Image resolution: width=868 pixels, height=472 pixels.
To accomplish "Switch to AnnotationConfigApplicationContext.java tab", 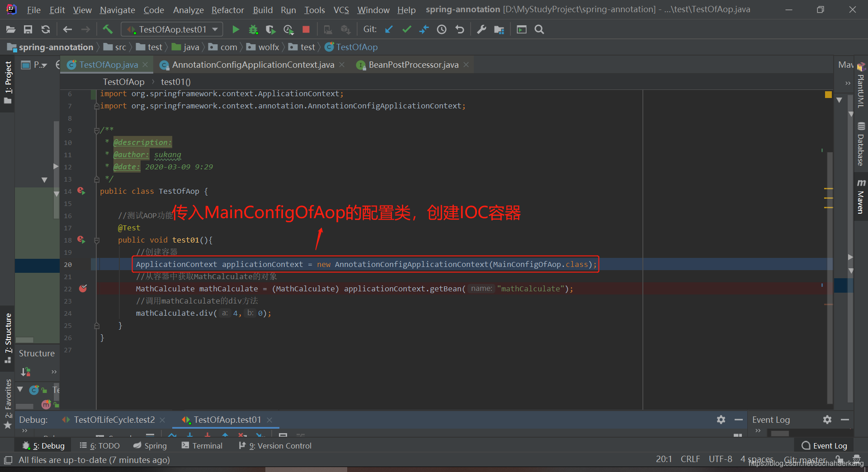I will click(x=253, y=65).
